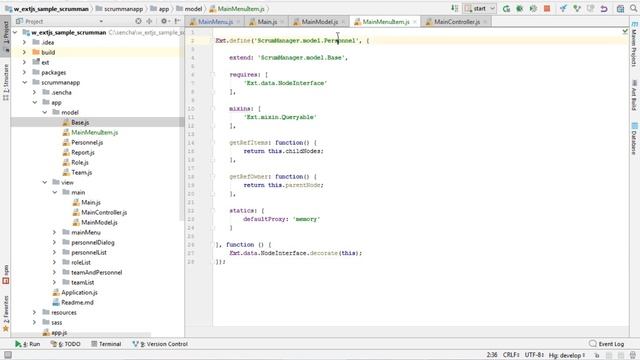Viewport: 640px width, 360px height.
Task: Collapse the model folder
Action: pos(44,112)
